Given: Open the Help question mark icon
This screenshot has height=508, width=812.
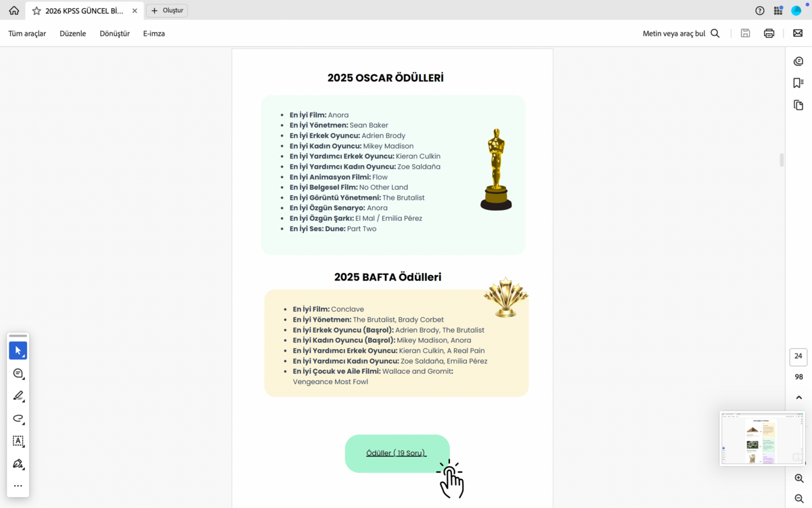Looking at the screenshot, I should [x=760, y=11].
